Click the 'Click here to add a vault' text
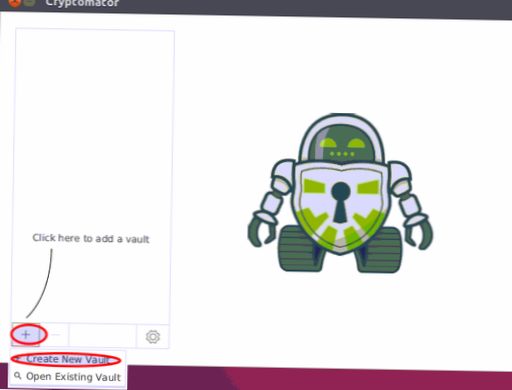512x390 pixels. click(91, 238)
